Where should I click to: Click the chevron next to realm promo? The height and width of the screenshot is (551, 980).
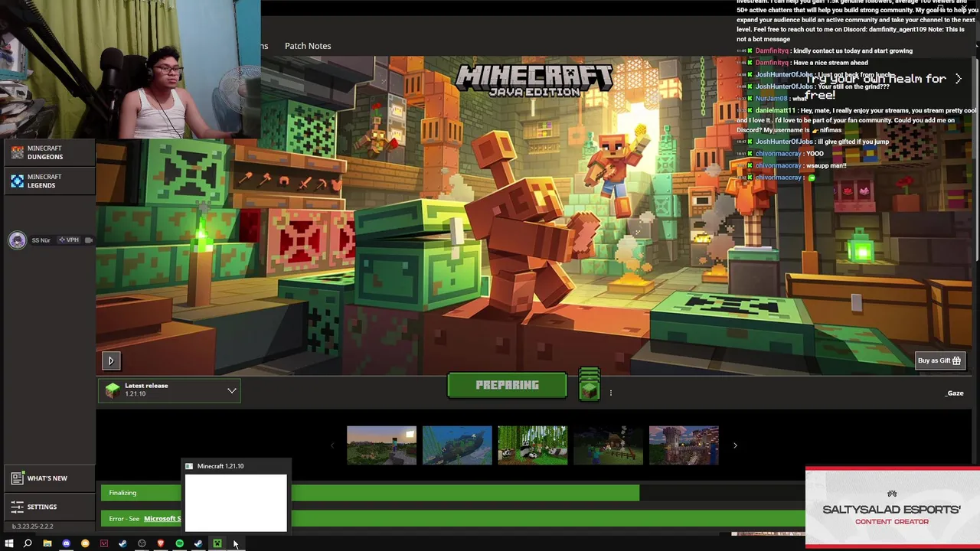coord(958,79)
